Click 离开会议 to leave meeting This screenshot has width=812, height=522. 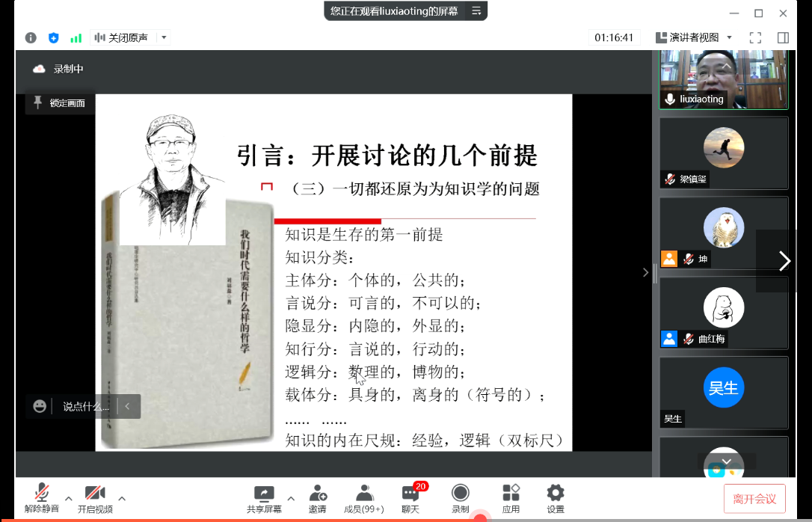(x=754, y=499)
